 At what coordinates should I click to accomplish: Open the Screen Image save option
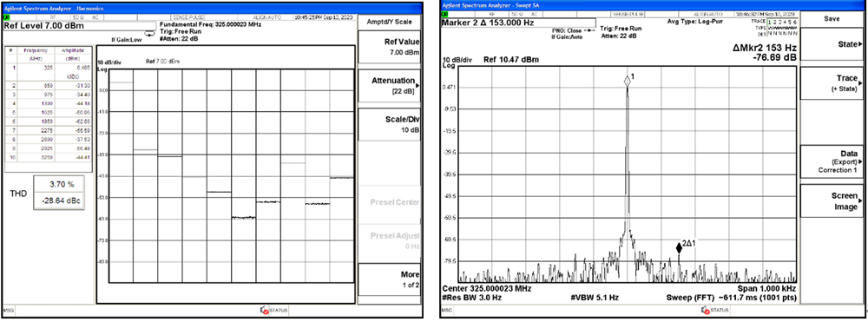832,201
